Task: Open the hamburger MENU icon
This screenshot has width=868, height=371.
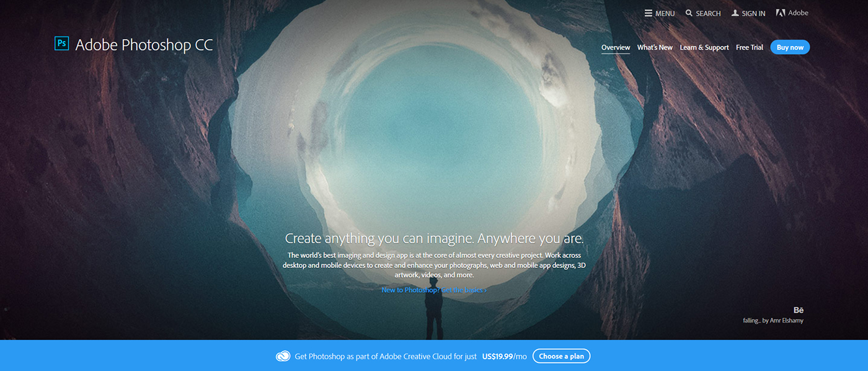Action: [x=648, y=13]
